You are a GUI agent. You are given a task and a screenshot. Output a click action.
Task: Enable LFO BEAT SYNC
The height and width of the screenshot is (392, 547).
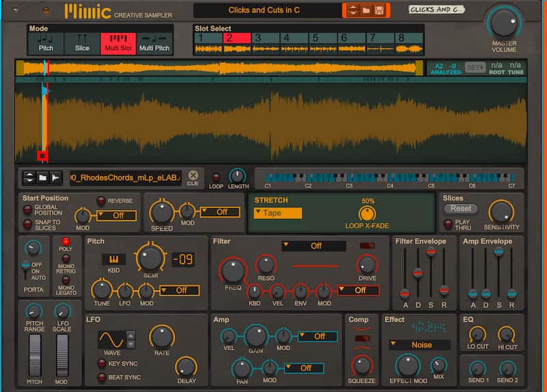coord(101,377)
